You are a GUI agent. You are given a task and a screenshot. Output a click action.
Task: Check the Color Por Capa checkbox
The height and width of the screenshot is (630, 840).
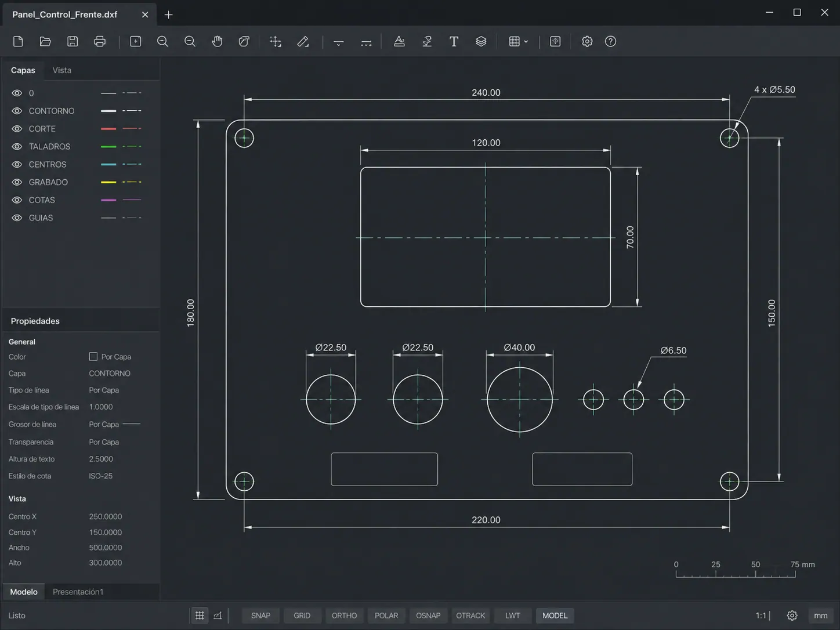[93, 356]
